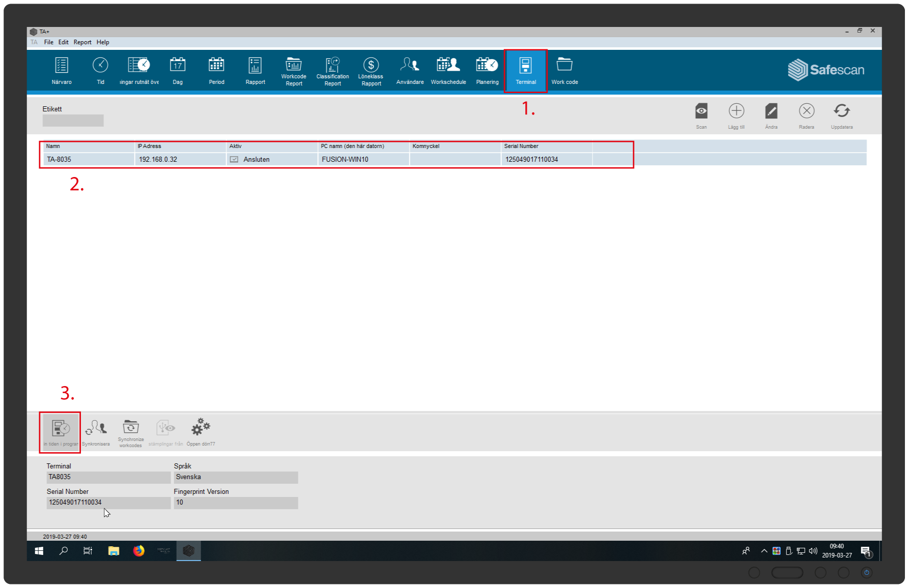
Task: Select the Terminal toolbar icon
Action: pos(526,71)
